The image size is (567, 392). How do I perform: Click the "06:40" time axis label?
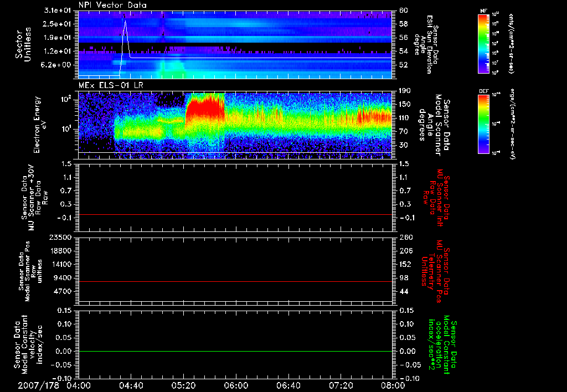coord(288,385)
